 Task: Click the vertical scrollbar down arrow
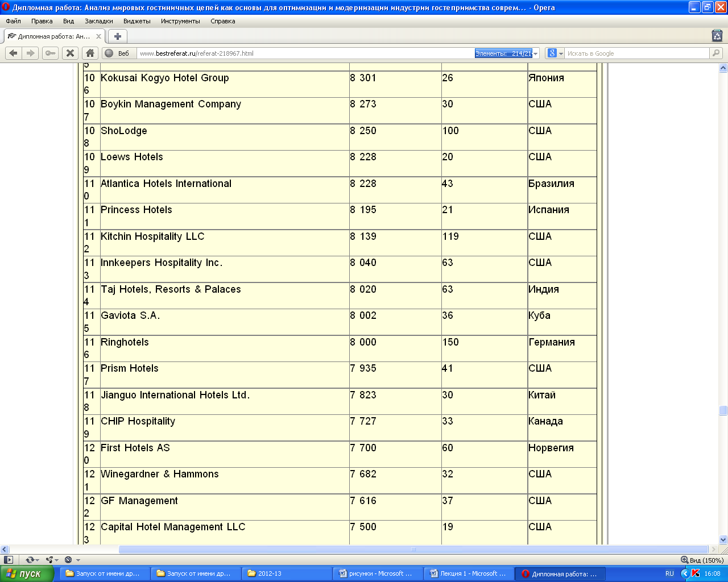pyautogui.click(x=723, y=540)
